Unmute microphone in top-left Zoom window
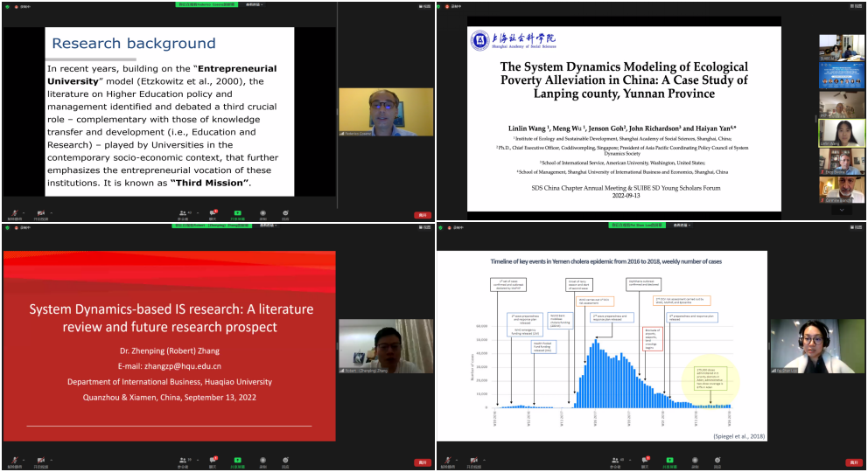The image size is (868, 472). click(x=14, y=212)
